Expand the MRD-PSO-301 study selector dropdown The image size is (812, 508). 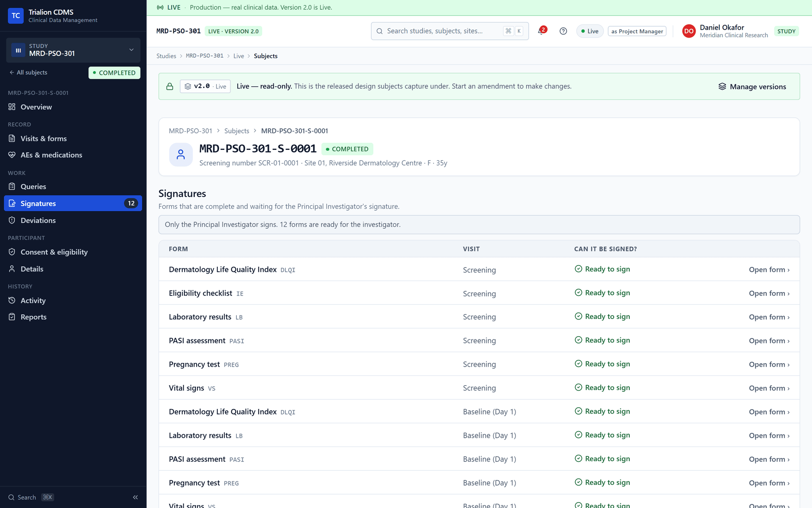[x=73, y=50]
